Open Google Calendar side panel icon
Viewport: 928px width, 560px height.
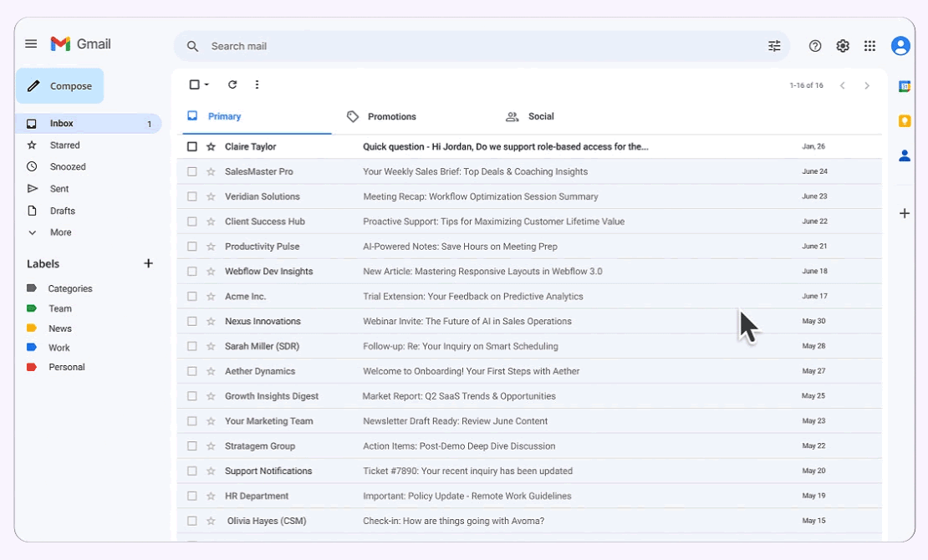[905, 86]
